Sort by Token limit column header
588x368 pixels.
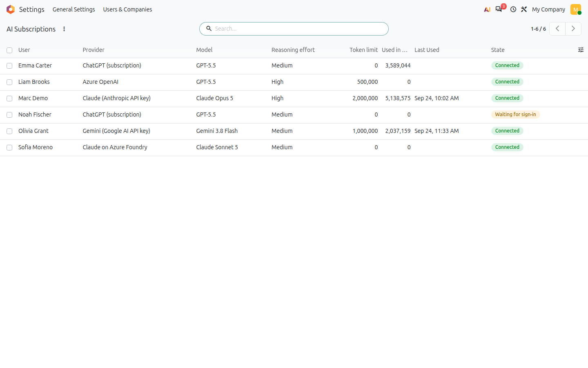[363, 50]
